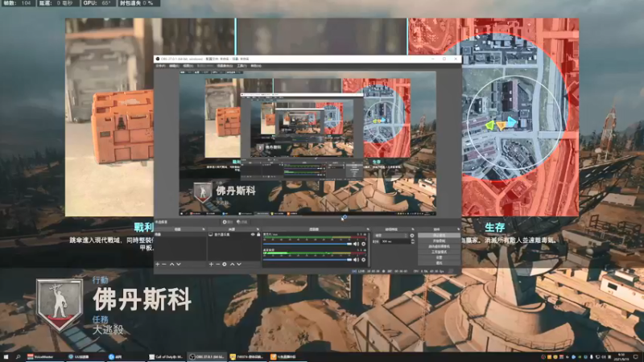Remove the selected scene with the minus icon
Screen dimensions: 644x362
164,265
